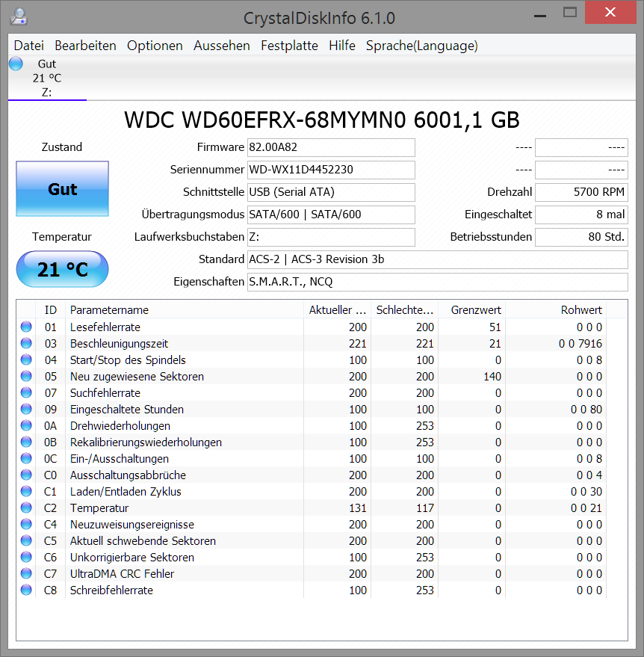Viewport: 644px width, 657px height.
Task: Click the Betriebsstunden value 80 Std.
Action: tap(581, 237)
